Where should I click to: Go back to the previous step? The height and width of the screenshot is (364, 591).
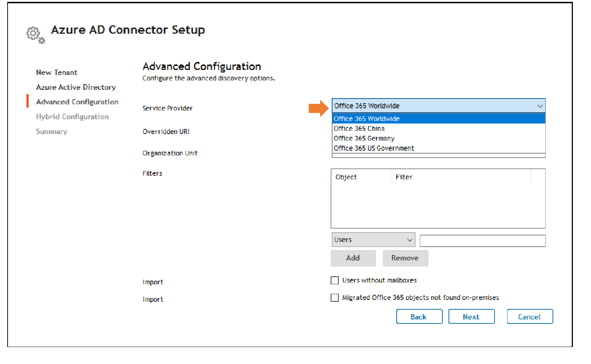(419, 317)
